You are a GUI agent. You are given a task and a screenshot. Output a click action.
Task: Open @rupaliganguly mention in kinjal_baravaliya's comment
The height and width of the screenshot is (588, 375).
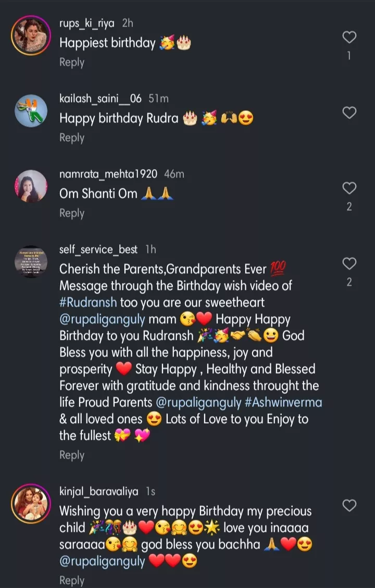coord(102,561)
